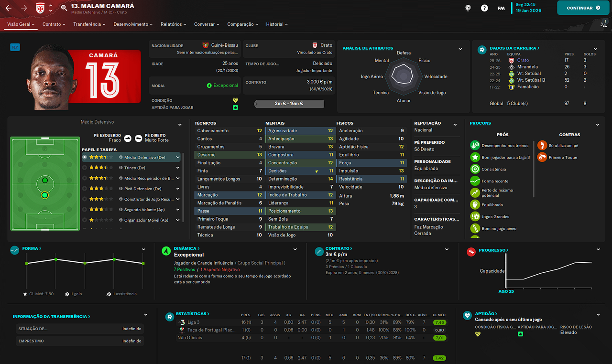Open the Estatísticas link
Image resolution: width=612 pixels, height=364 pixels.
click(x=193, y=314)
